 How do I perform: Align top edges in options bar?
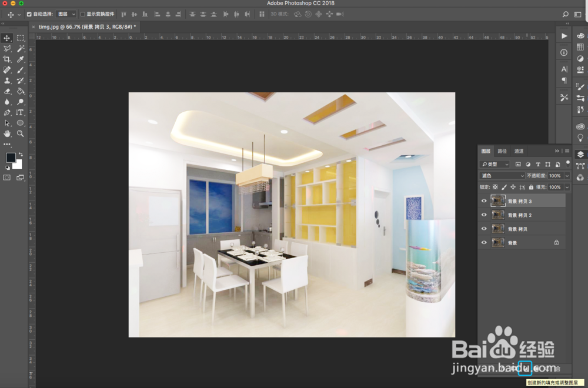pyautogui.click(x=123, y=14)
